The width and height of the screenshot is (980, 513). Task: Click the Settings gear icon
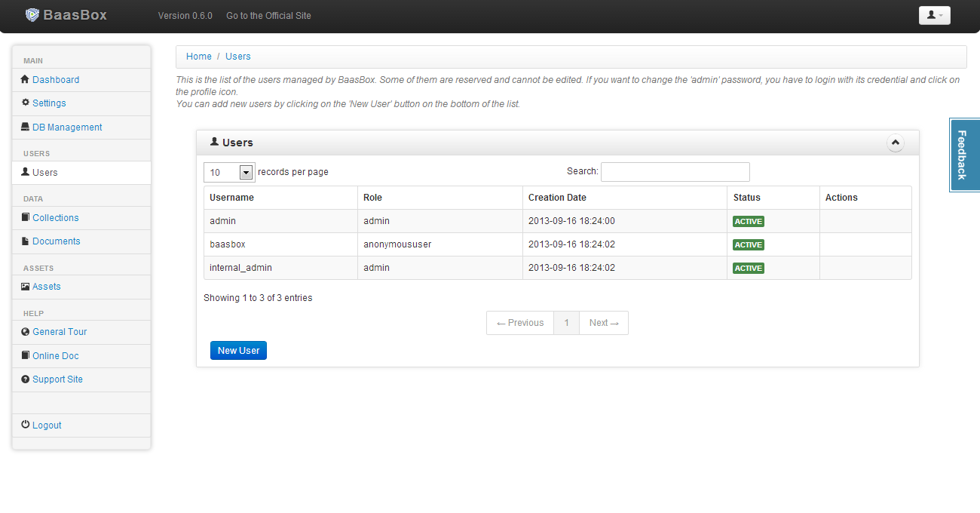click(25, 103)
